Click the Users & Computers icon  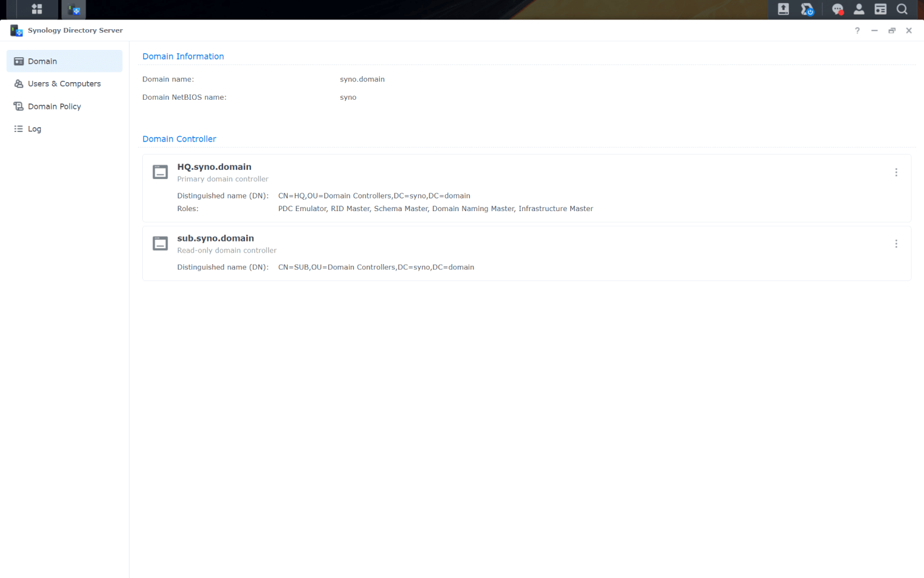[x=19, y=84]
